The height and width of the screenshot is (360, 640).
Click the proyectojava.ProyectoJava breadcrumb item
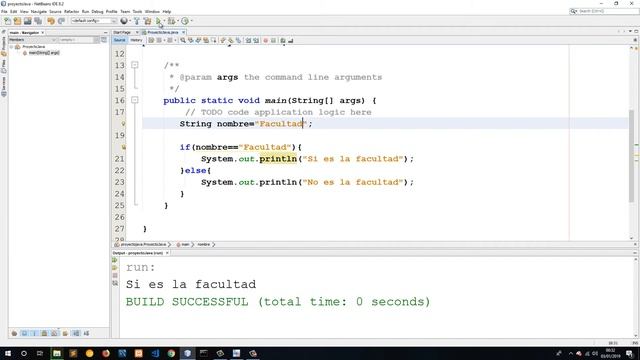coord(144,244)
